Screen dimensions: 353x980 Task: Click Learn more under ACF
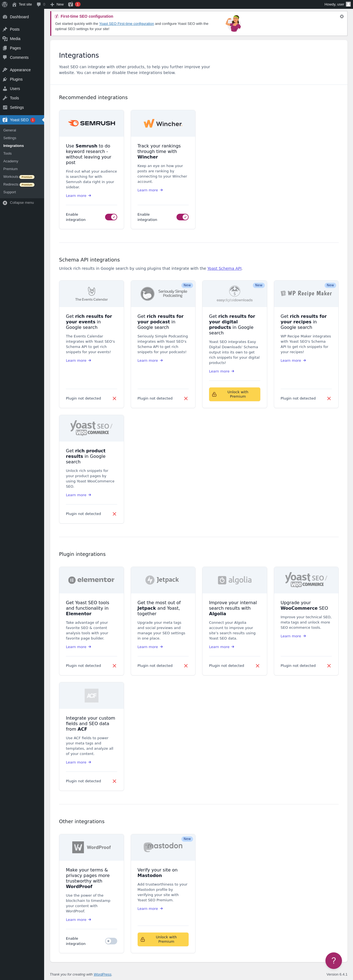pyautogui.click(x=78, y=762)
